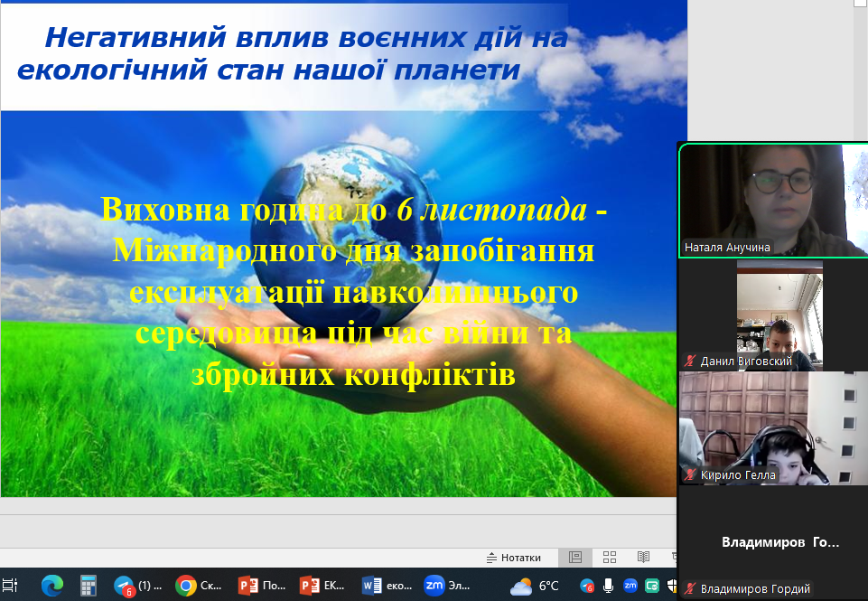Click microphone icon in system tray

tap(609, 586)
